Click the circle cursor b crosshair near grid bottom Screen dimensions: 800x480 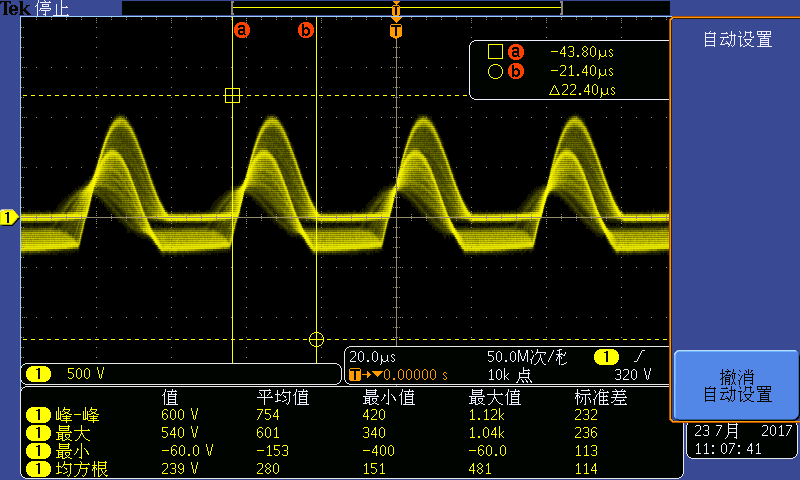tap(316, 339)
